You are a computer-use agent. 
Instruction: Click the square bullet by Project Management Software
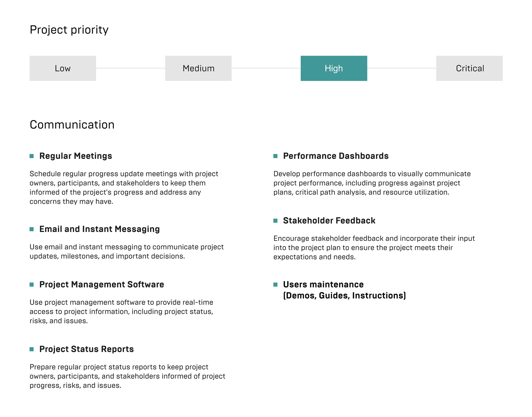[x=32, y=285]
